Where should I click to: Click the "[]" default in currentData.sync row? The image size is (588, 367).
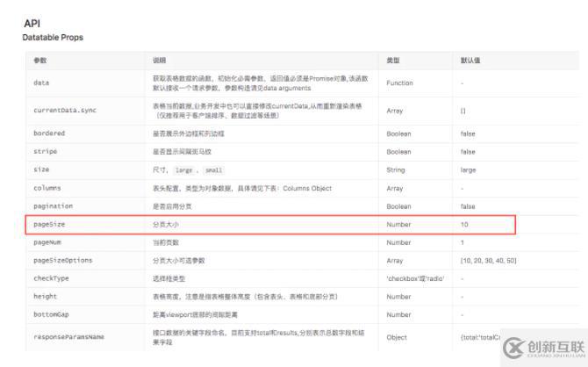(463, 111)
